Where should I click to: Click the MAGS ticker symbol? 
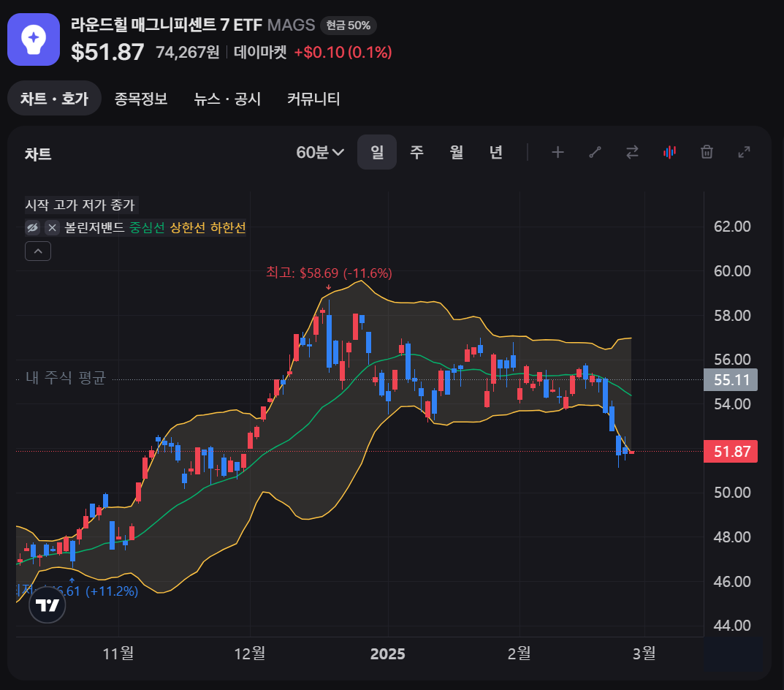click(292, 25)
